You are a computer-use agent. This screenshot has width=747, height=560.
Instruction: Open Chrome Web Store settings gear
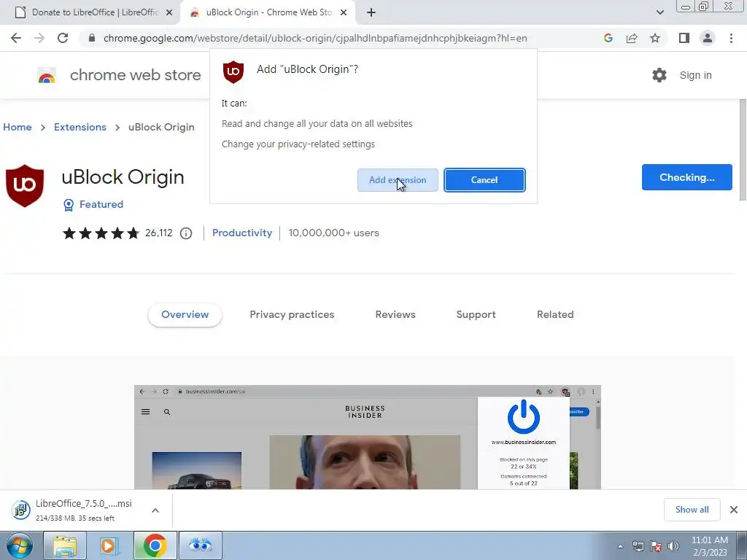pos(659,75)
